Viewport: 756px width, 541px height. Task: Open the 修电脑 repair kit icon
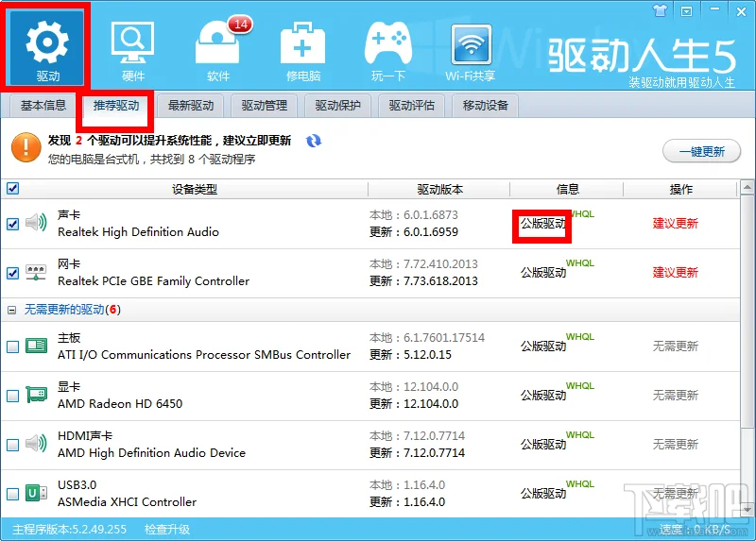(303, 45)
